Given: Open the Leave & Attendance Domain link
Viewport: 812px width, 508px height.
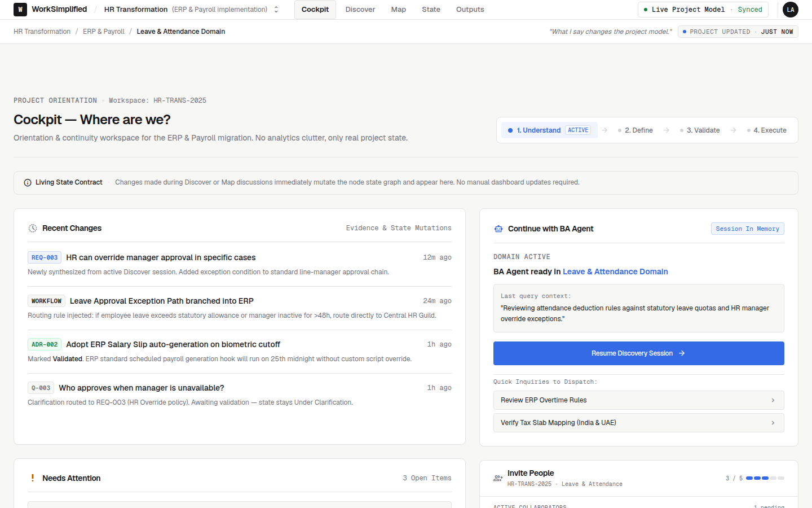Looking at the screenshot, I should (615, 271).
